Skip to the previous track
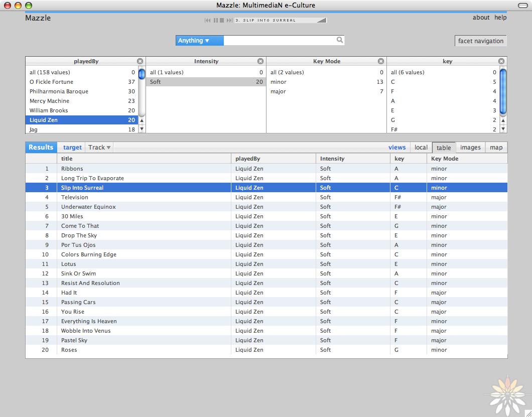The width and height of the screenshot is (532, 417). [208, 20]
